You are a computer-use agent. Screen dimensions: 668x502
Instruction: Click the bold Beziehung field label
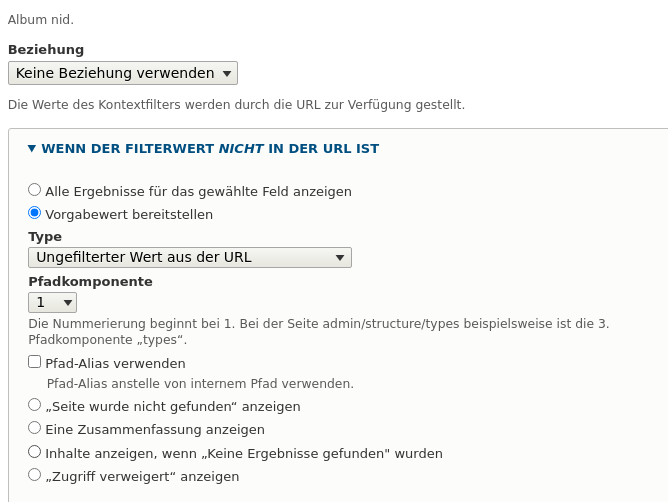[x=46, y=49]
